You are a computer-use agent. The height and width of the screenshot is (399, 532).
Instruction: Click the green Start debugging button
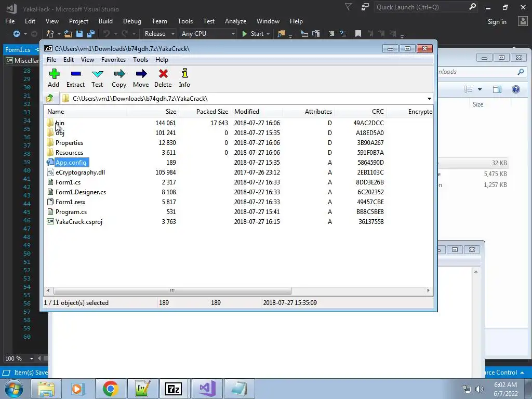tap(253, 34)
